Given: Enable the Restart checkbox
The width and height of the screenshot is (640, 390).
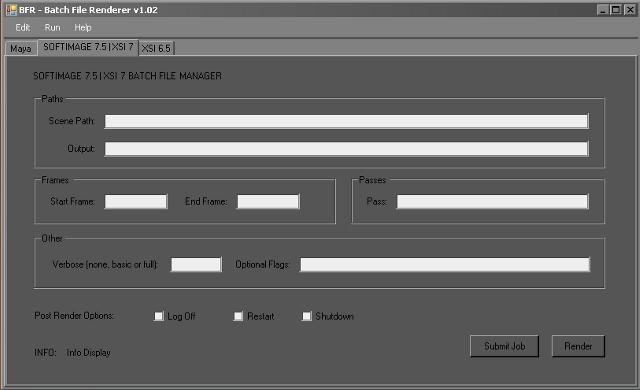Looking at the screenshot, I should point(238,316).
